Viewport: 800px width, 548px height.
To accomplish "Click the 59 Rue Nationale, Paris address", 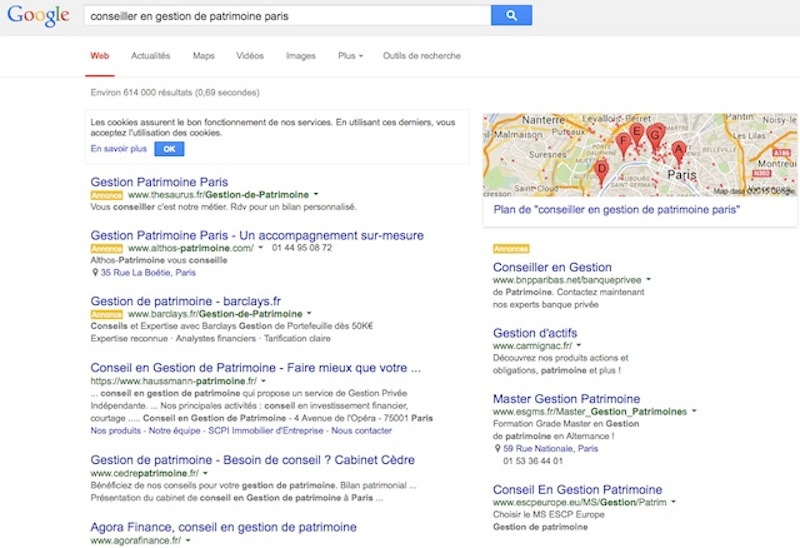I will coord(551,449).
